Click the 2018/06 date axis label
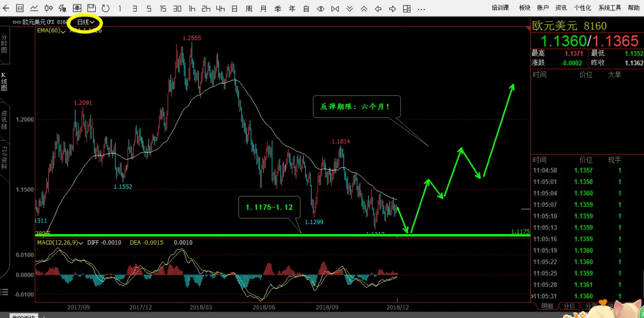Screen dimensions: 644x318 pos(264,307)
